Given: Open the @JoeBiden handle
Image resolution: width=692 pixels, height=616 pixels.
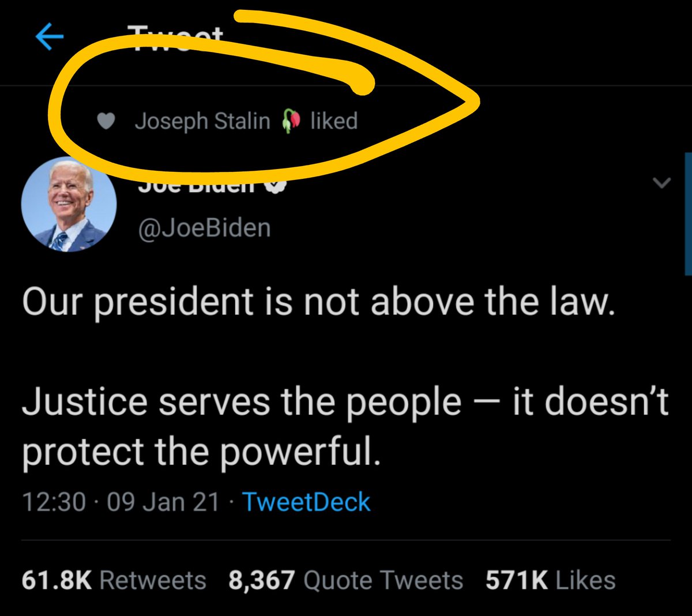Looking at the screenshot, I should [x=204, y=228].
